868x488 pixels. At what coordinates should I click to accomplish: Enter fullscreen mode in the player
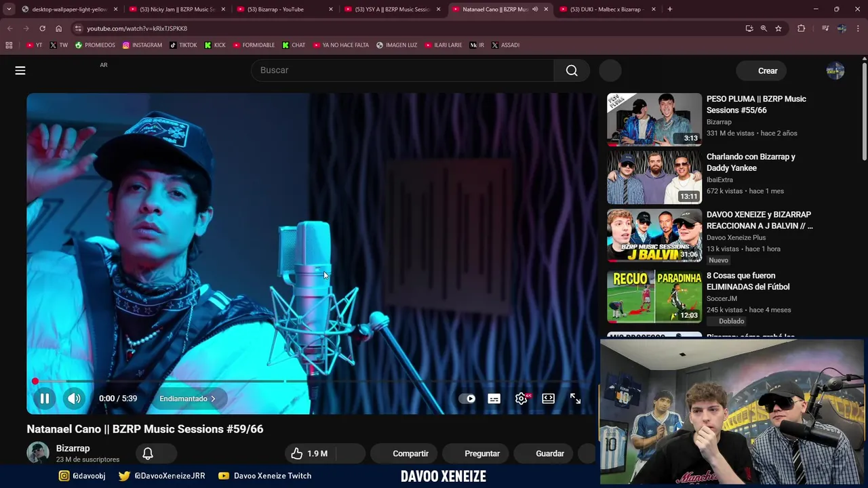[575, 399]
